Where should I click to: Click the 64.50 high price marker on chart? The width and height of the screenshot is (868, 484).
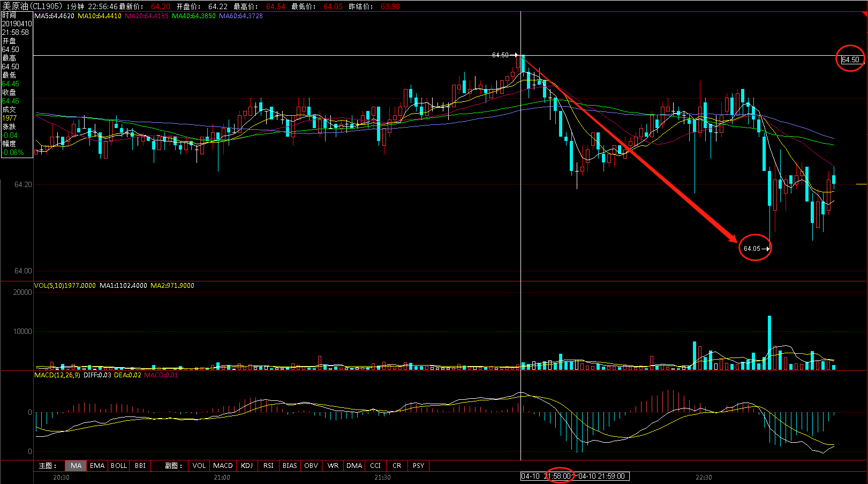[500, 55]
